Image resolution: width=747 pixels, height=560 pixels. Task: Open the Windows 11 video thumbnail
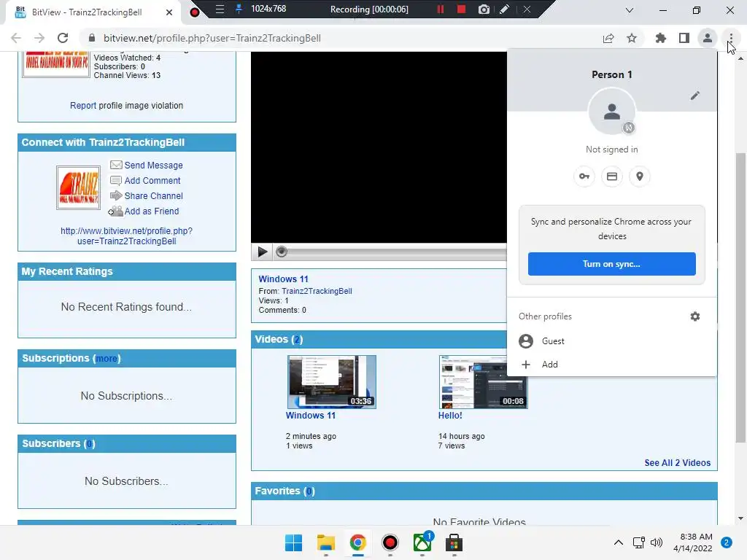pos(332,382)
